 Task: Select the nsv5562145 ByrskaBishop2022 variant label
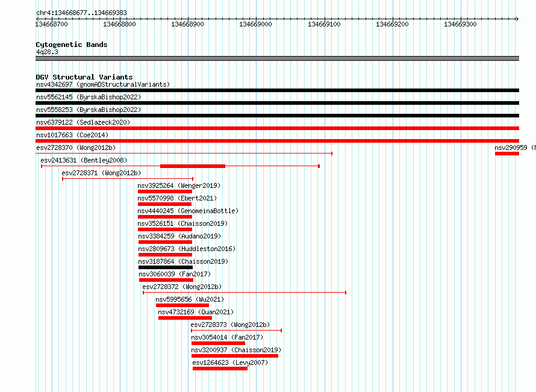[x=89, y=97]
